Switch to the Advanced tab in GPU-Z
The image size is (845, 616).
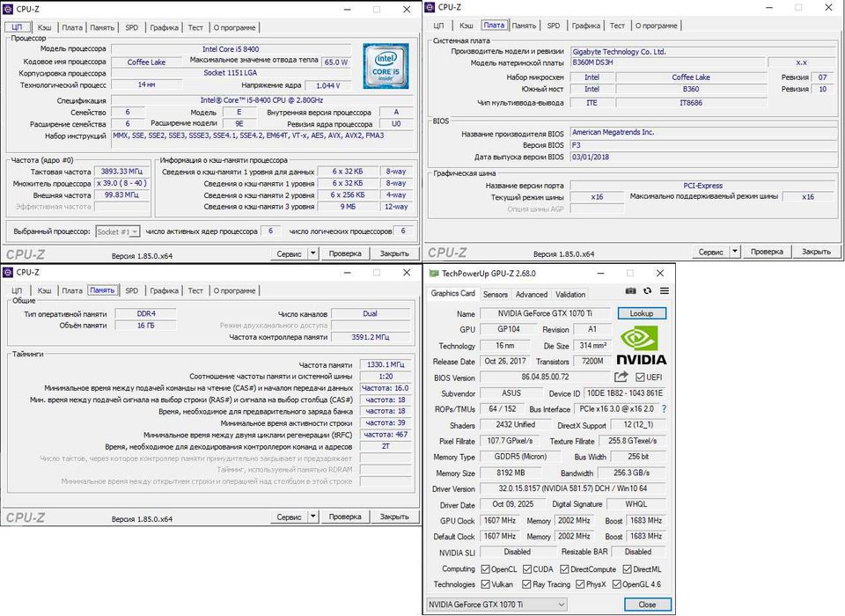[532, 294]
